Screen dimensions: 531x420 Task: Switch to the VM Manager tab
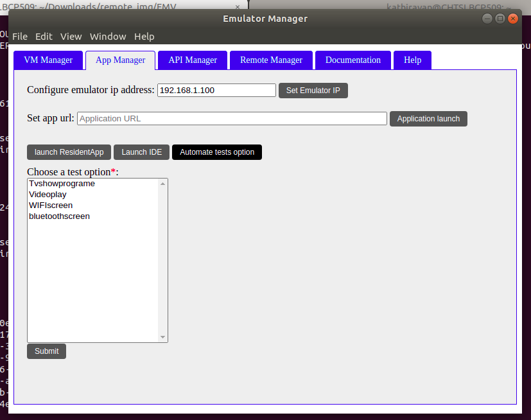[48, 60]
